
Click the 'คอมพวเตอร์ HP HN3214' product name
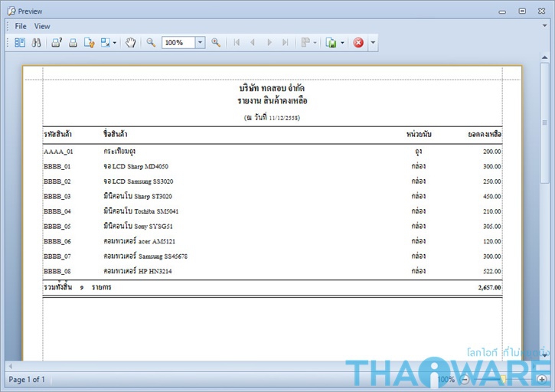tap(138, 271)
